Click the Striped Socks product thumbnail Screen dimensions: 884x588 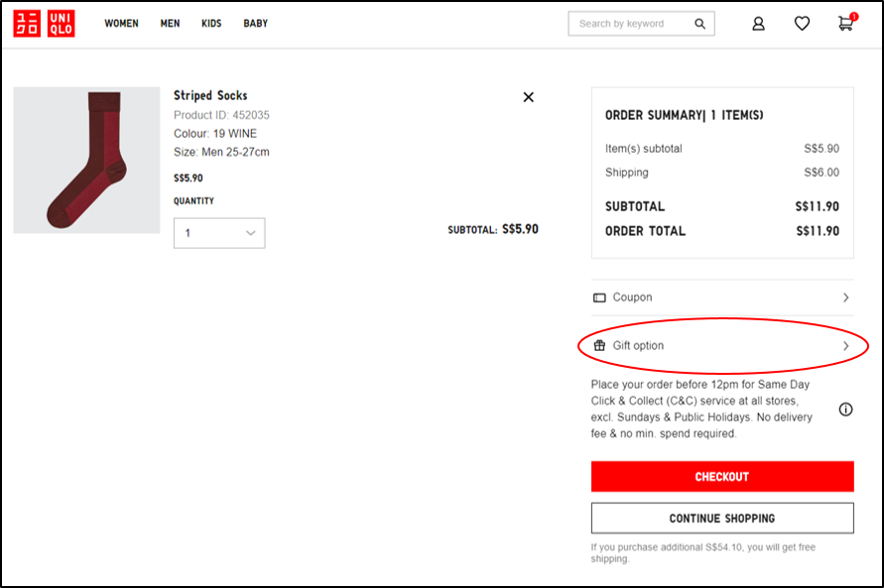[x=86, y=161]
